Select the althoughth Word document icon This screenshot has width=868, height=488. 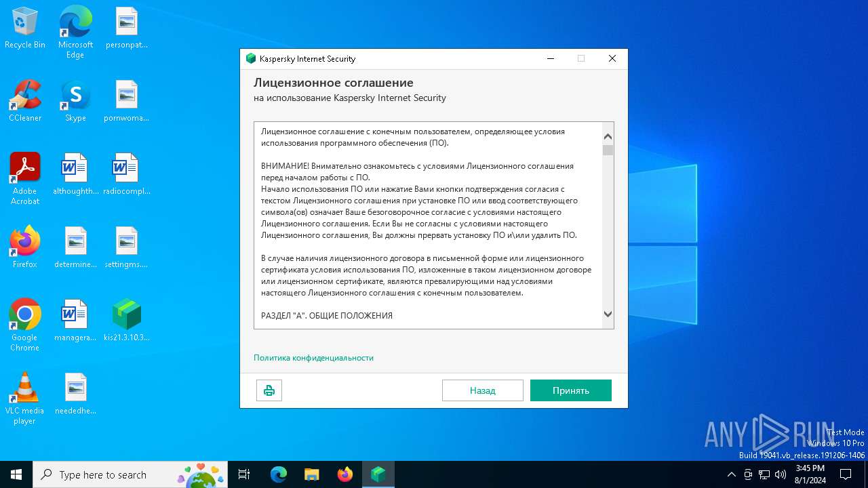[75, 175]
